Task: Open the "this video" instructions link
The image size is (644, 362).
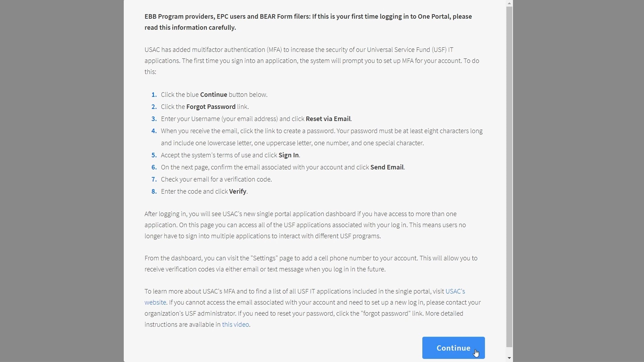Action: point(235,324)
